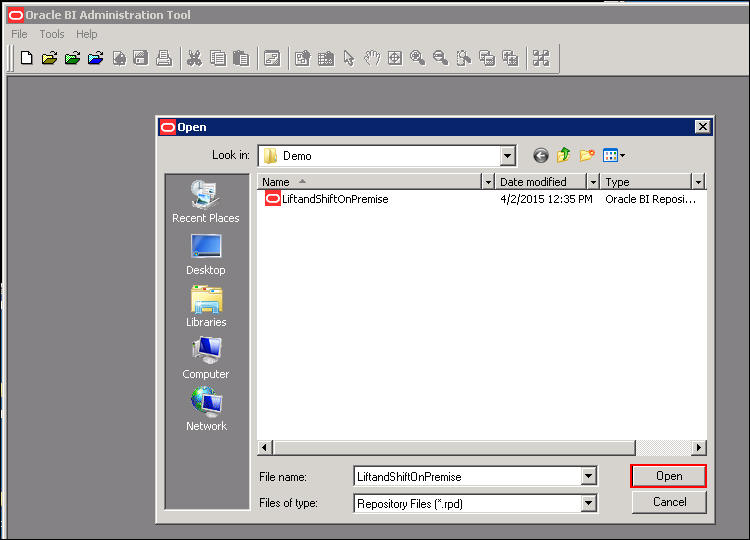Open the File menu
750x540 pixels.
(x=19, y=34)
